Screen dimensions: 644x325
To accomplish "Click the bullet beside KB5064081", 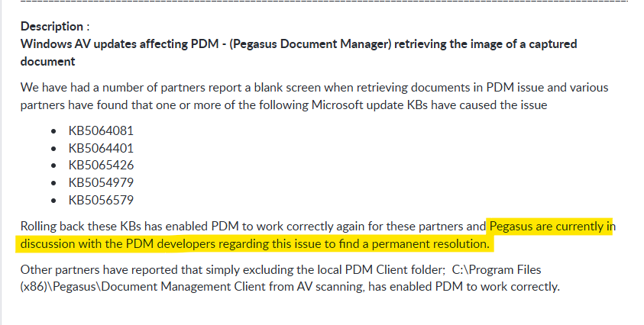I will (x=53, y=131).
